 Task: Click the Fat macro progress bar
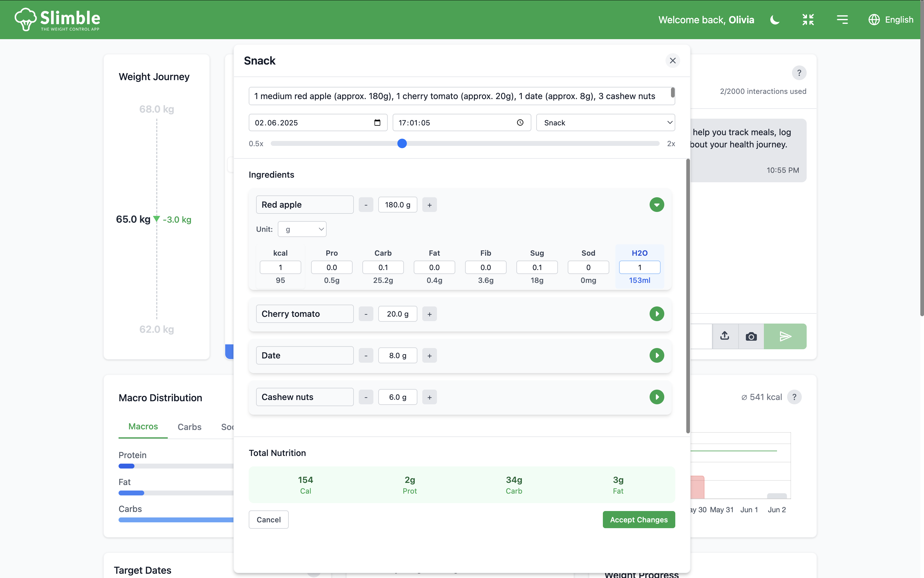pos(176,493)
